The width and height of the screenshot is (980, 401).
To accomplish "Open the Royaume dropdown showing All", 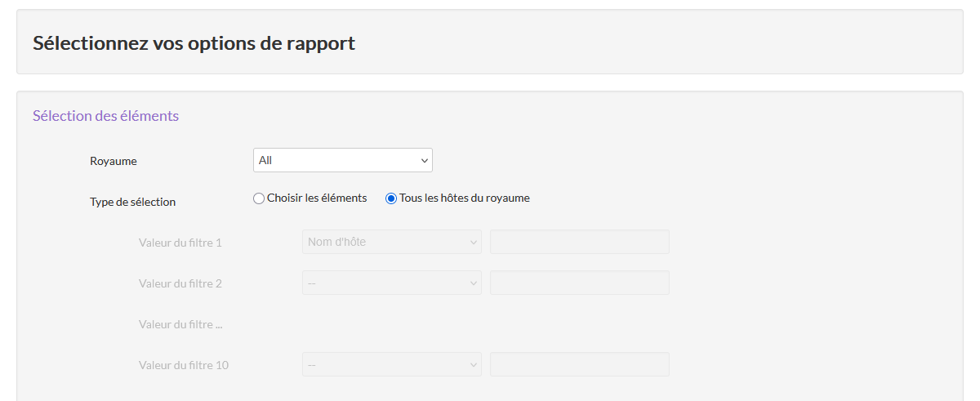I will [x=342, y=160].
